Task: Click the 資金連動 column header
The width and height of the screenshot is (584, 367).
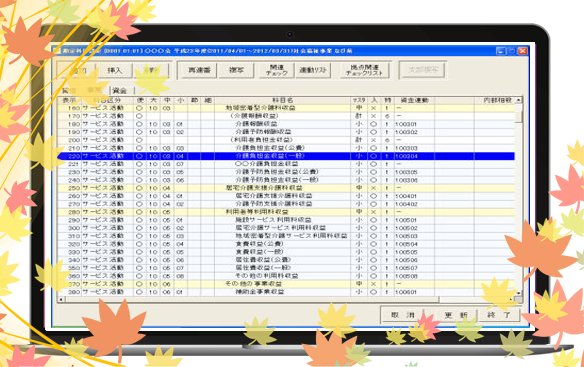Action: coord(414,100)
